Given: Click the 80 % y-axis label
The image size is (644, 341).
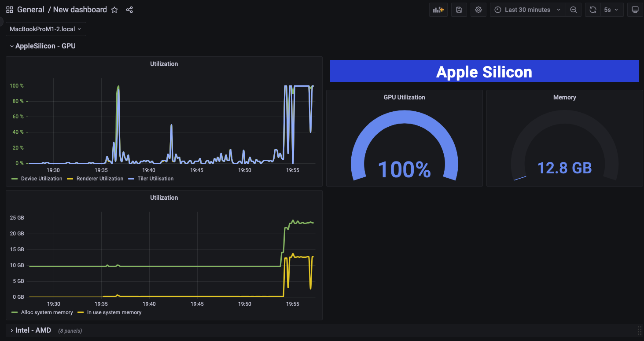Looking at the screenshot, I should [x=18, y=101].
